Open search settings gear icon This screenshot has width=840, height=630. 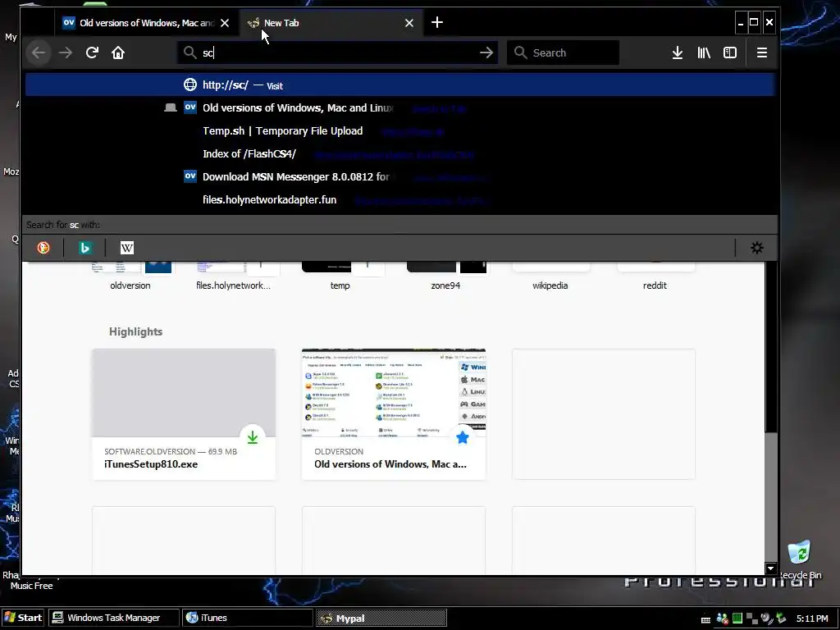coord(757,248)
